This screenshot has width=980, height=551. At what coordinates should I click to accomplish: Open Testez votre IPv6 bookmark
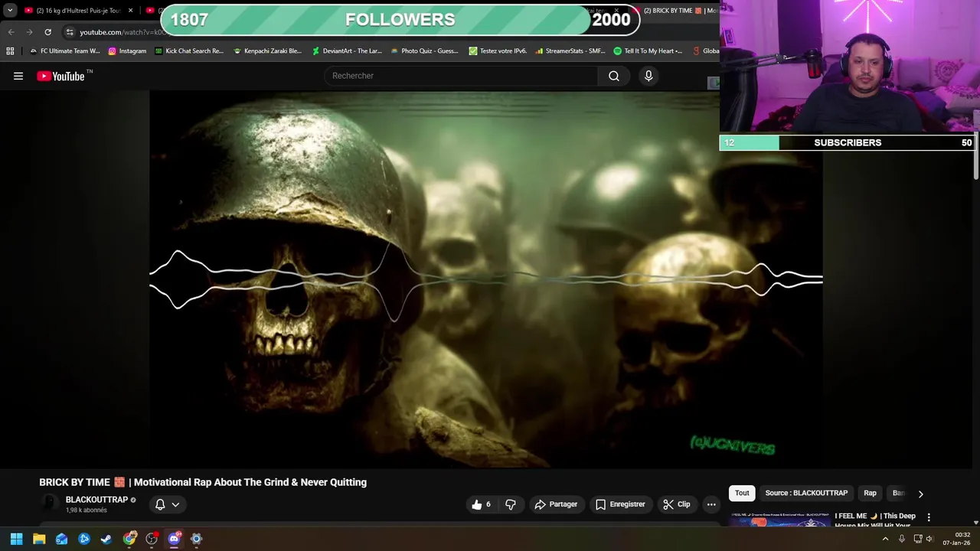click(x=498, y=51)
